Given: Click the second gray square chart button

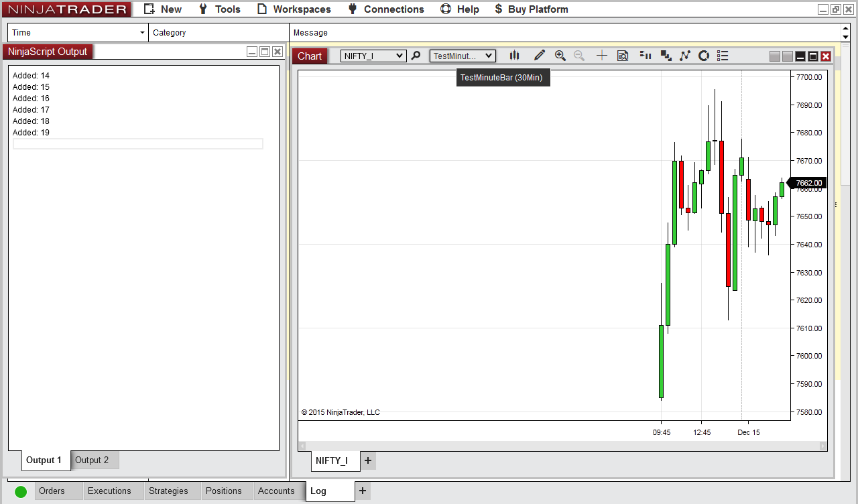Looking at the screenshot, I should tap(788, 56).
